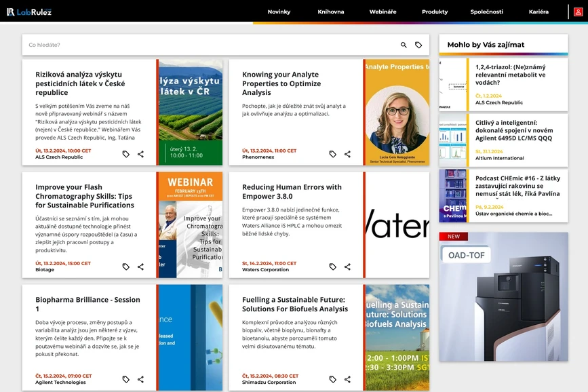Screen dimensions: 588x392
Task: Open the Produkty menu
Action: coord(435,12)
